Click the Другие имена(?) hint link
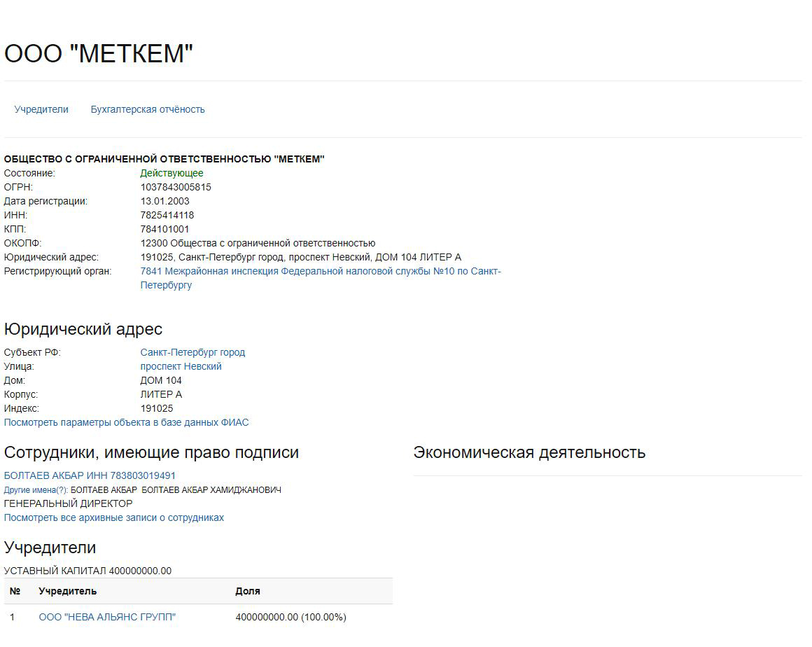 coord(36,490)
